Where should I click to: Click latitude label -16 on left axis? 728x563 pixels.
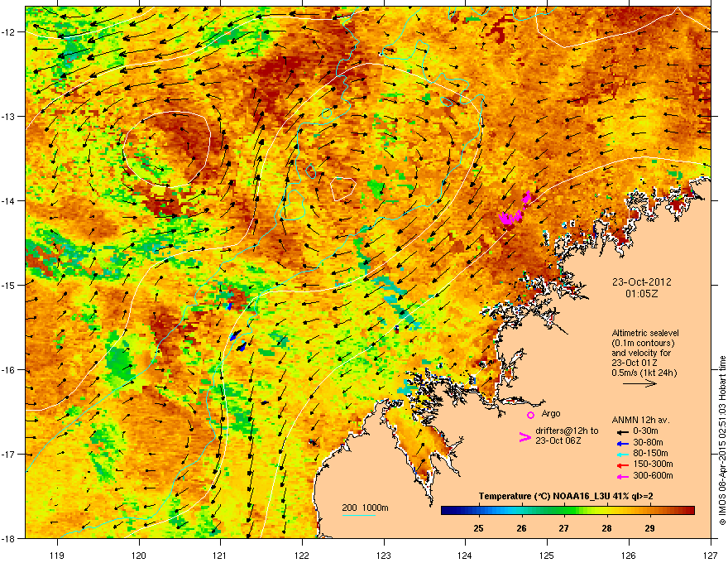pyautogui.click(x=9, y=370)
